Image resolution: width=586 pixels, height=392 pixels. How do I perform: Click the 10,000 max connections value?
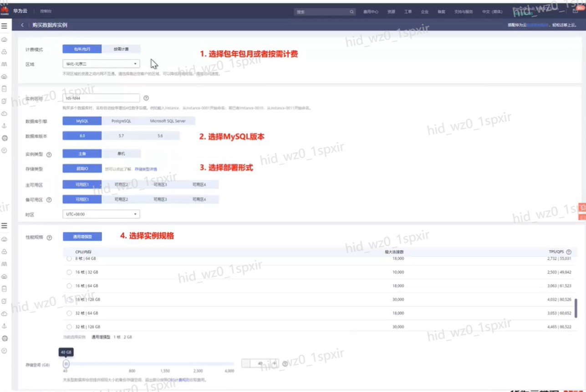click(x=398, y=272)
